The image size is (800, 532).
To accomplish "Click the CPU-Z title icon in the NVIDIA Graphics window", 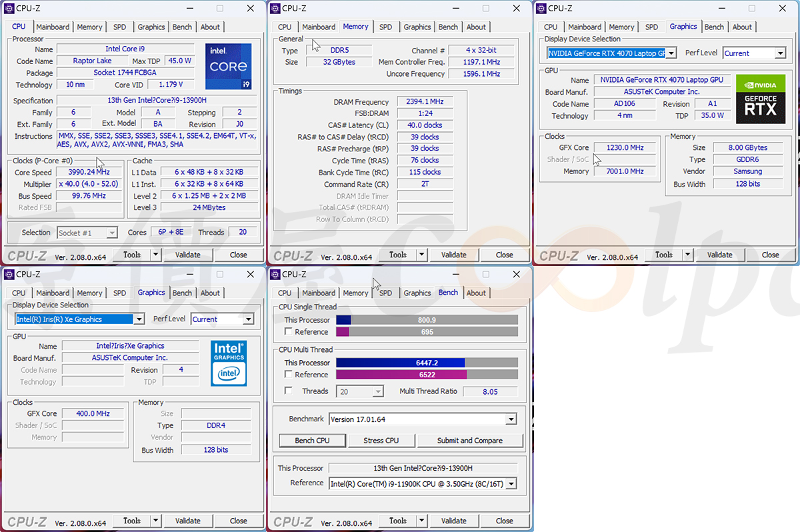I will [540, 8].
